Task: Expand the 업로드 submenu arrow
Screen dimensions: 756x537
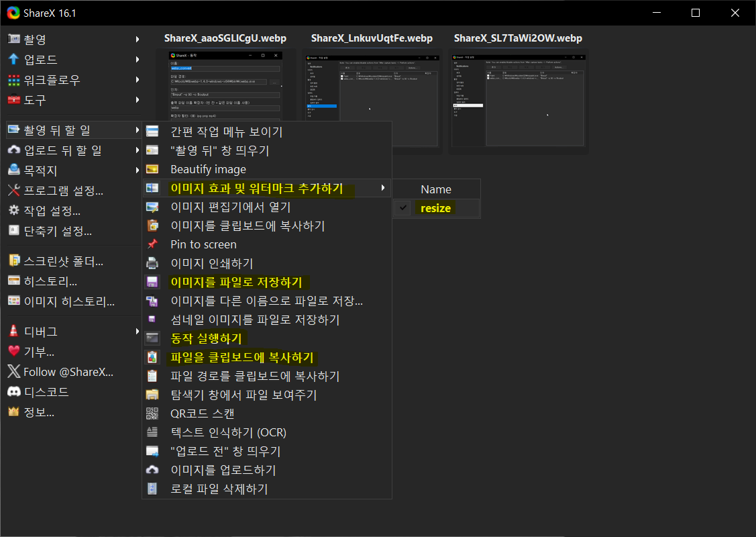Action: tap(138, 59)
